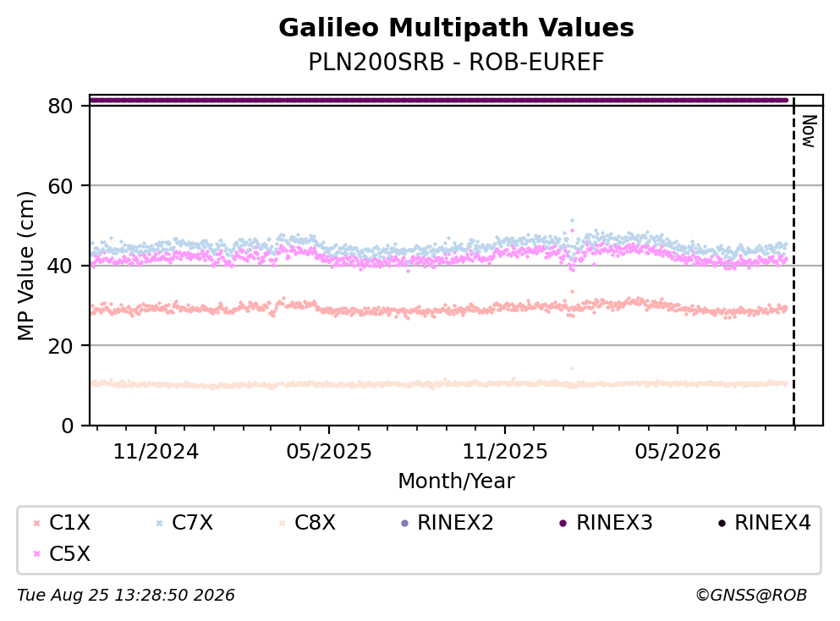Screen dimensions: 840x621
Task: Click the C7X legend marker
Action: click(x=159, y=524)
